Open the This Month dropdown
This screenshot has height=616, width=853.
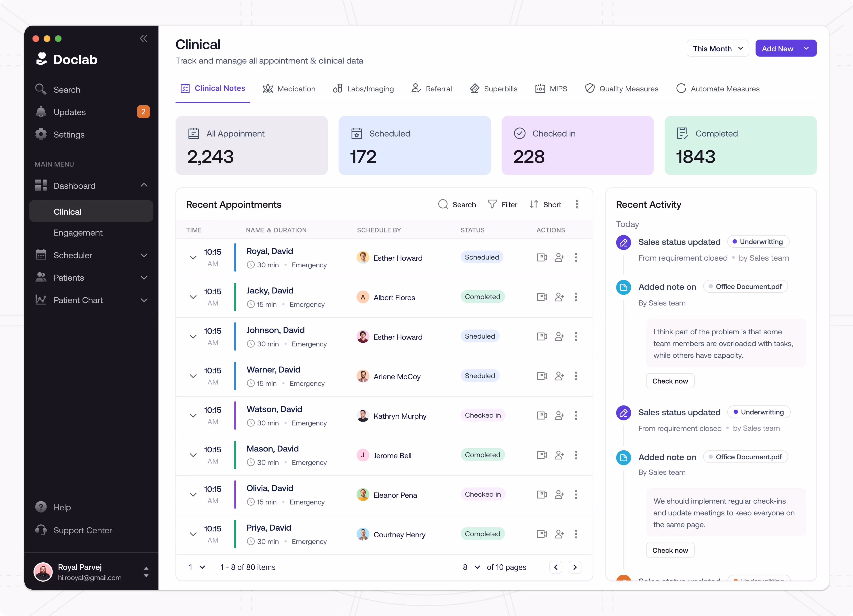(x=717, y=49)
